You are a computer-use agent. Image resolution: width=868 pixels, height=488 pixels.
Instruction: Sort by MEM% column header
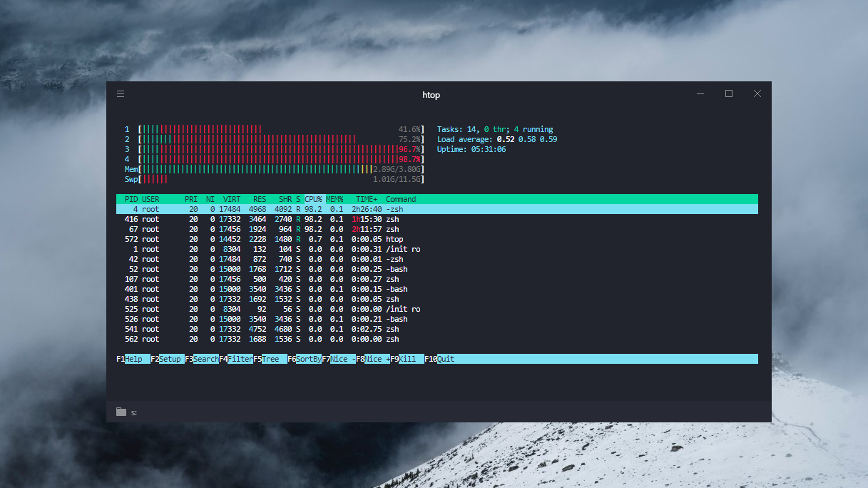(335, 199)
